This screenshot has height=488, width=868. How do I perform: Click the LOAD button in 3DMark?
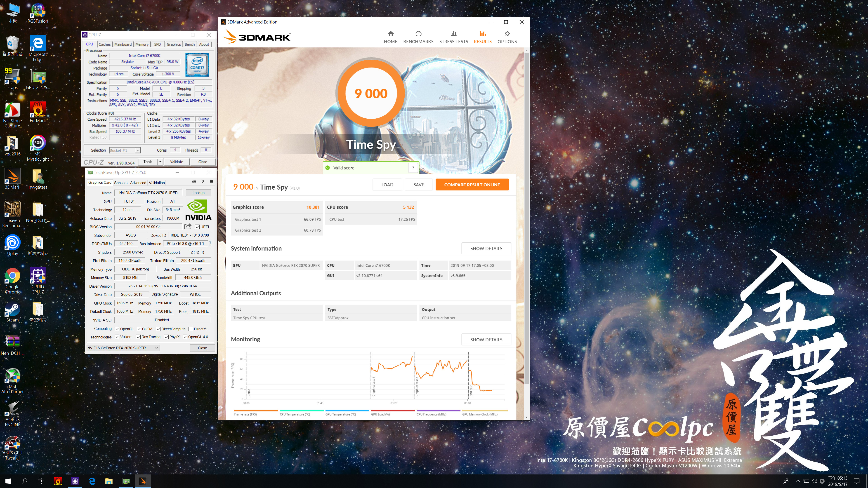387,185
